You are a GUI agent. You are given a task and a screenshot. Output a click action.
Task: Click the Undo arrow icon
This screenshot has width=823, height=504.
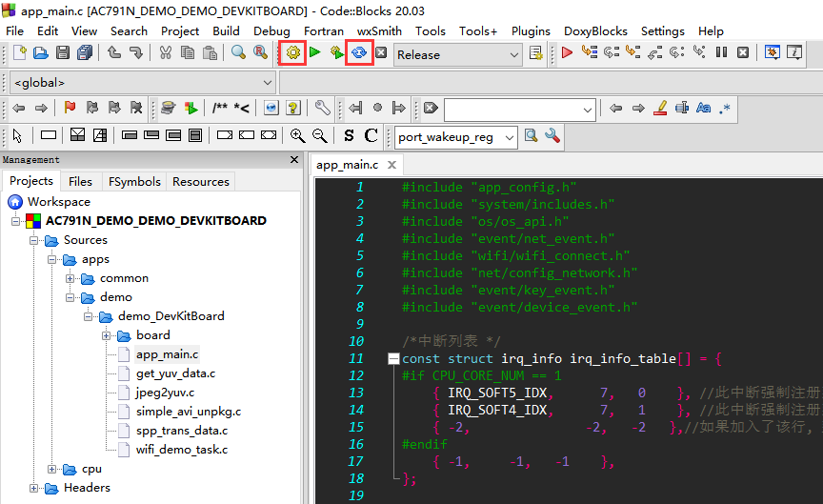click(114, 52)
